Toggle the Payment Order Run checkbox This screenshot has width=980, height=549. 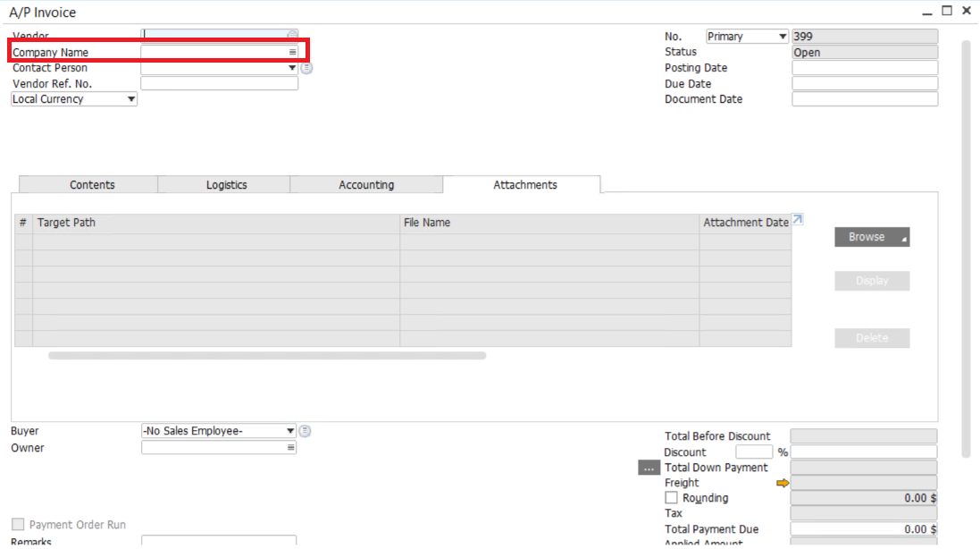point(18,525)
